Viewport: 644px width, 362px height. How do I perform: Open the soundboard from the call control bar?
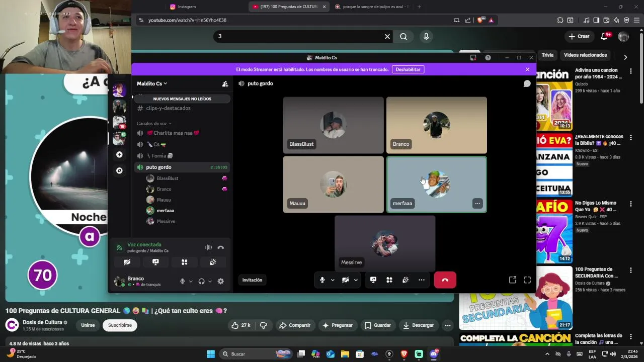click(406, 280)
